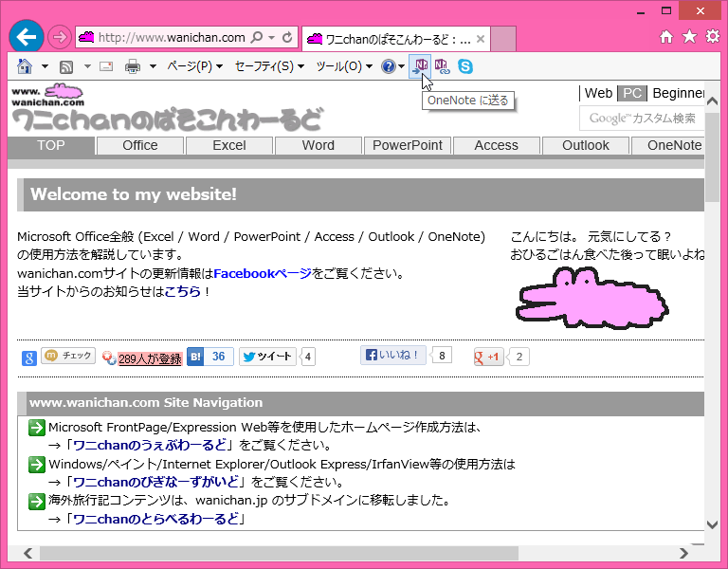Select the Access navigation tab
The height and width of the screenshot is (569, 728).
click(497, 146)
